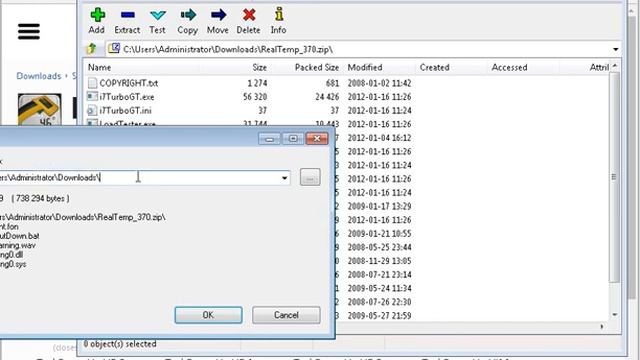Click the Downloads breadcrumb link
This screenshot has width=640, height=360.
click(38, 76)
